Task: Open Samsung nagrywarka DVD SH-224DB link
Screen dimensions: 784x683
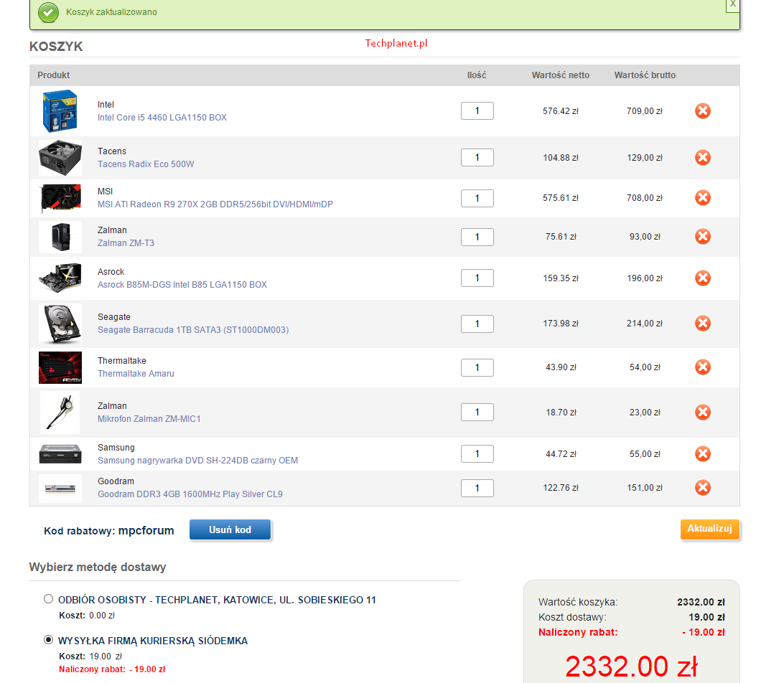Action: click(x=197, y=460)
